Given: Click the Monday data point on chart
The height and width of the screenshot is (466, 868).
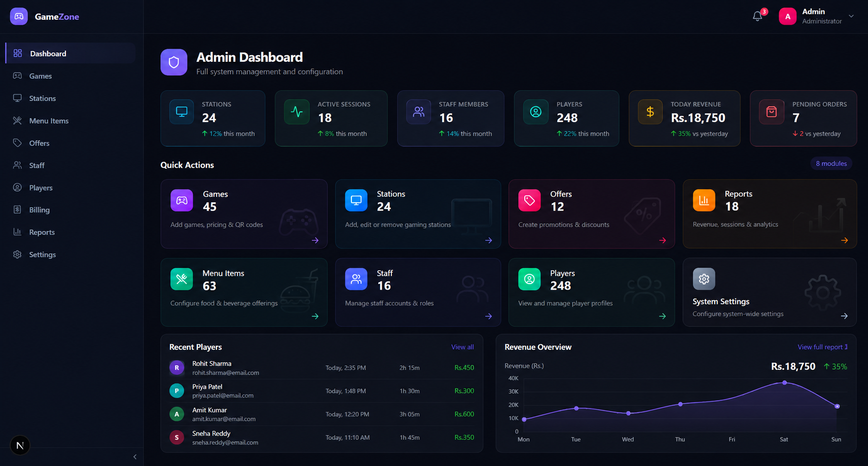Looking at the screenshot, I should click(524, 419).
